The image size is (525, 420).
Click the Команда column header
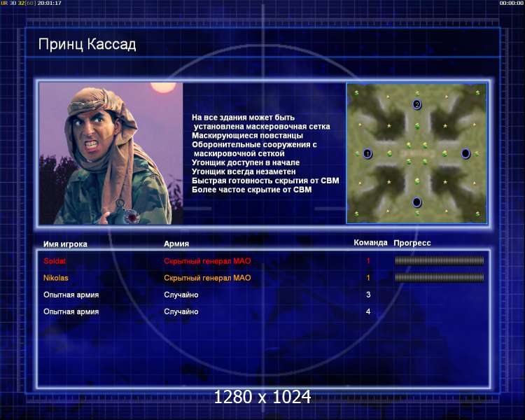pyautogui.click(x=370, y=242)
